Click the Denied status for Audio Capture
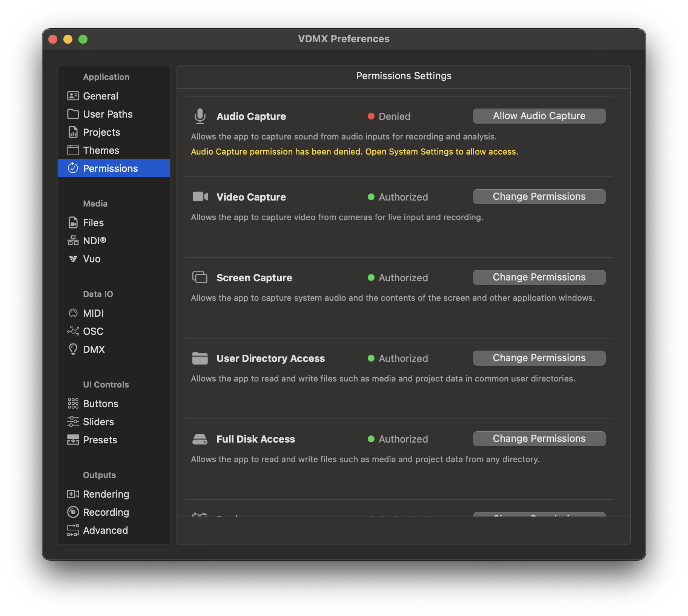 [x=389, y=116]
